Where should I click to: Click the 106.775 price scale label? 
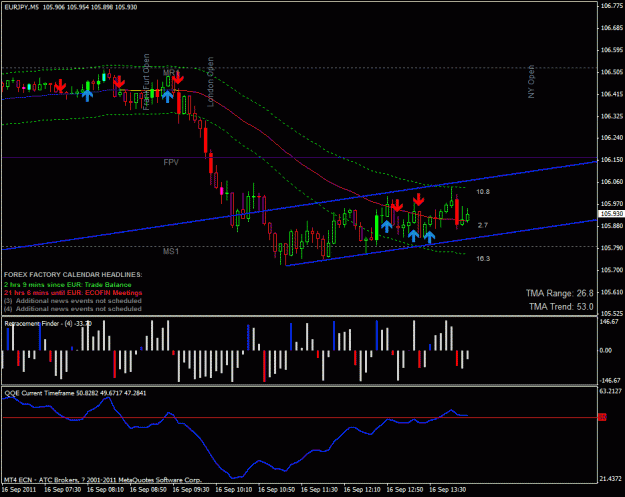[612, 6]
